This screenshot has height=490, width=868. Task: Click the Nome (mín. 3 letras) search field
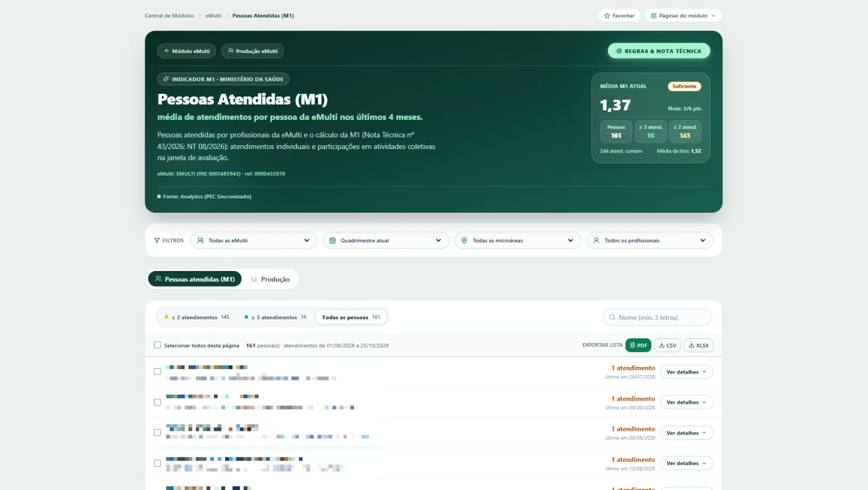pyautogui.click(x=658, y=318)
